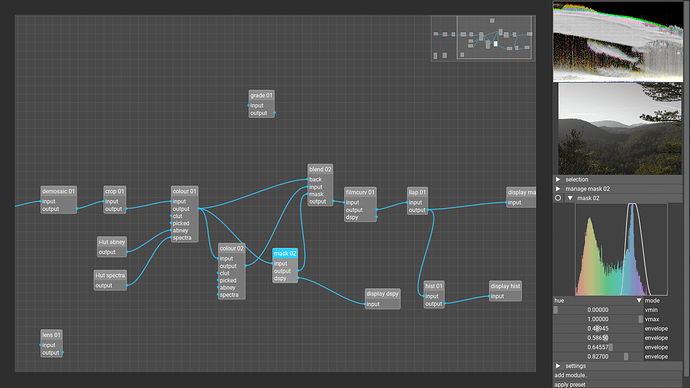The width and height of the screenshot is (690, 388).
Task: Toggle the circle enable button beside mask 02
Action: (x=558, y=198)
